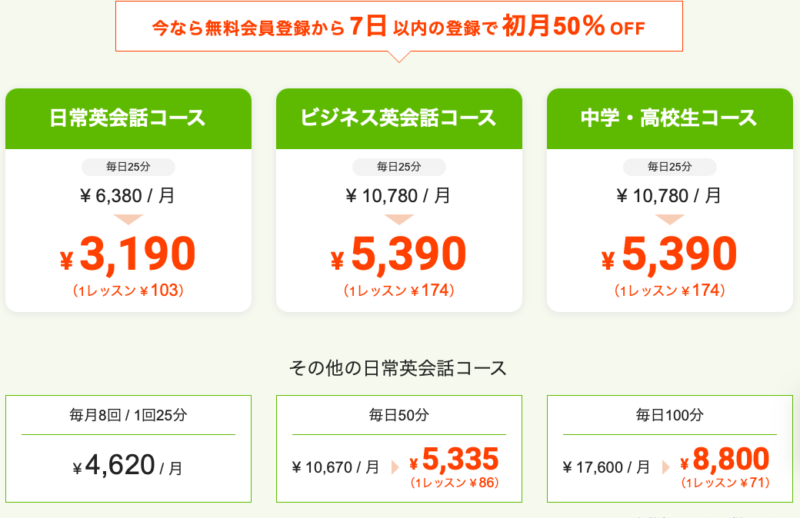Image resolution: width=800 pixels, height=518 pixels.
Task: Open the ビジネス英会話コース card header
Action: [399, 119]
